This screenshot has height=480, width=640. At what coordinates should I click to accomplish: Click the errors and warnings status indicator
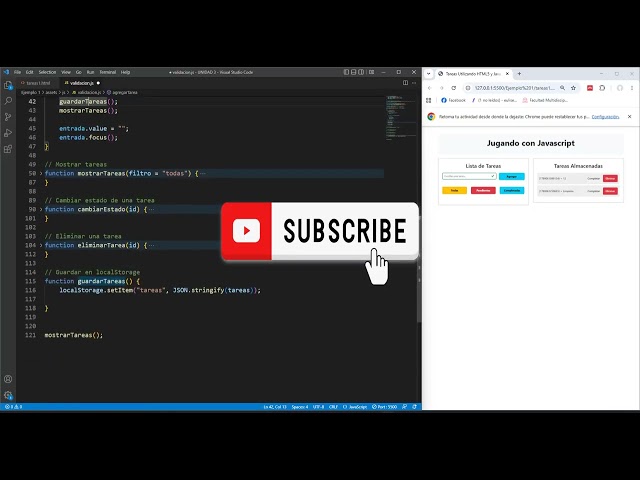coord(13,407)
